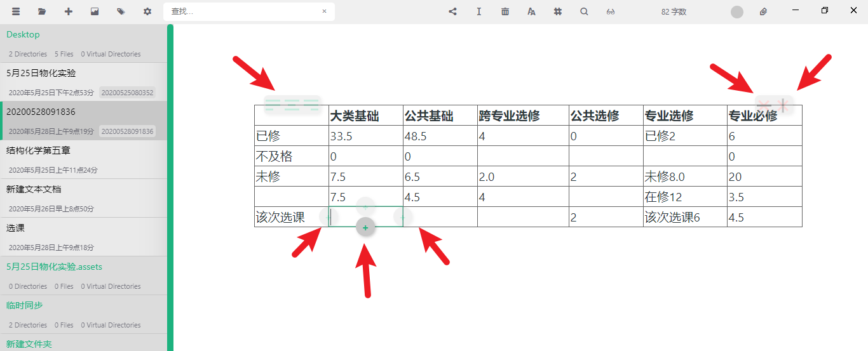Open the tag manager icon
Viewport: 868px width, 351px height.
pos(121,11)
